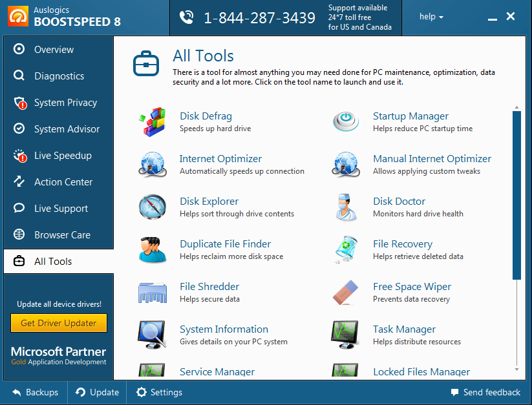Screen dimensions: 532x405
Task: Click the Internet Optimizer globe icon
Action: 153,164
